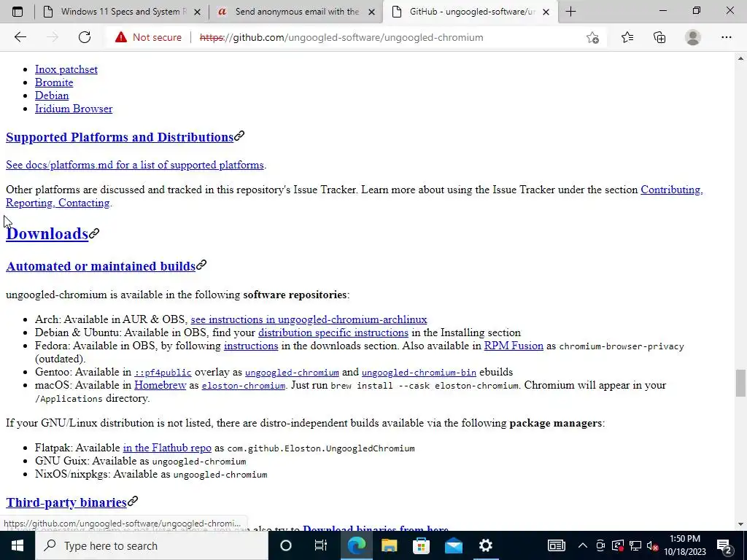Open ungoogled-chromium-bin ebuild link

point(419,373)
